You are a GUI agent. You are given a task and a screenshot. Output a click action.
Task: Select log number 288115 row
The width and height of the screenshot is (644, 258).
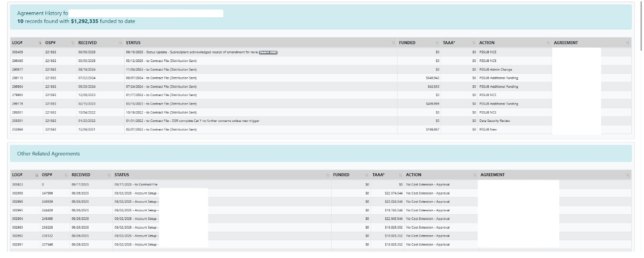[18, 78]
